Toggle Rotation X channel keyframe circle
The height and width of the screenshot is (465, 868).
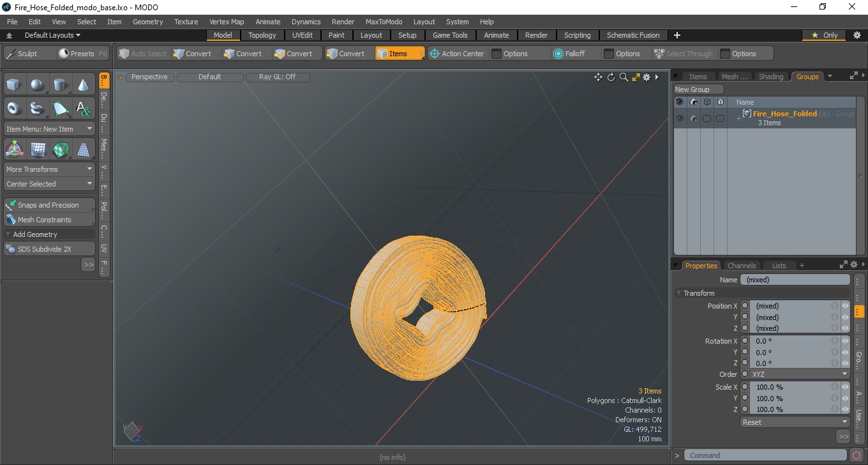[x=745, y=341]
